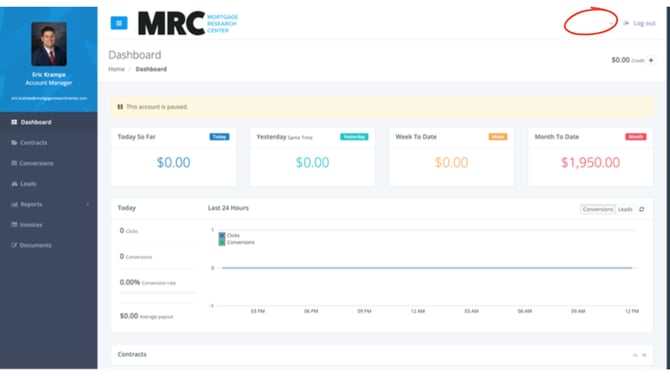The height and width of the screenshot is (376, 670).
Task: Click the orange Week badge
Action: coord(498,137)
